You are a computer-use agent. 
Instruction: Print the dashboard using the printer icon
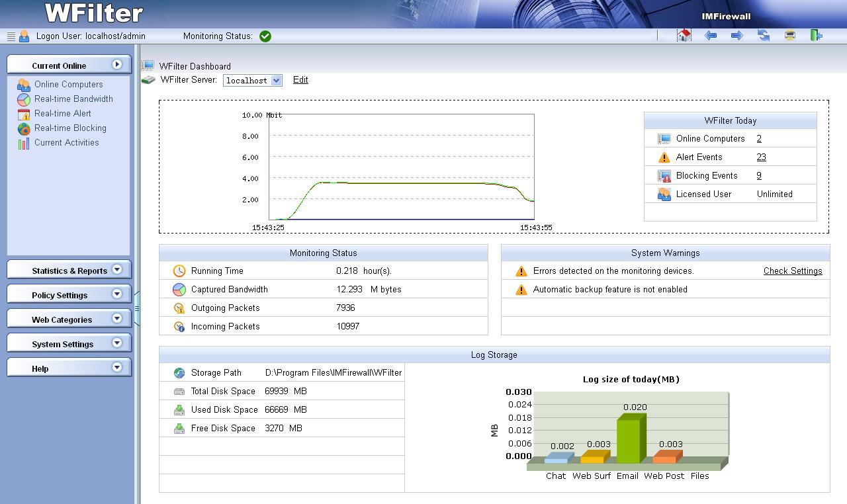pyautogui.click(x=790, y=36)
